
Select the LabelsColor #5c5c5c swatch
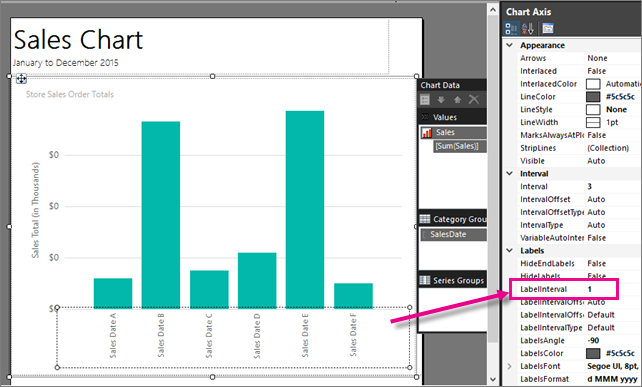[593, 353]
